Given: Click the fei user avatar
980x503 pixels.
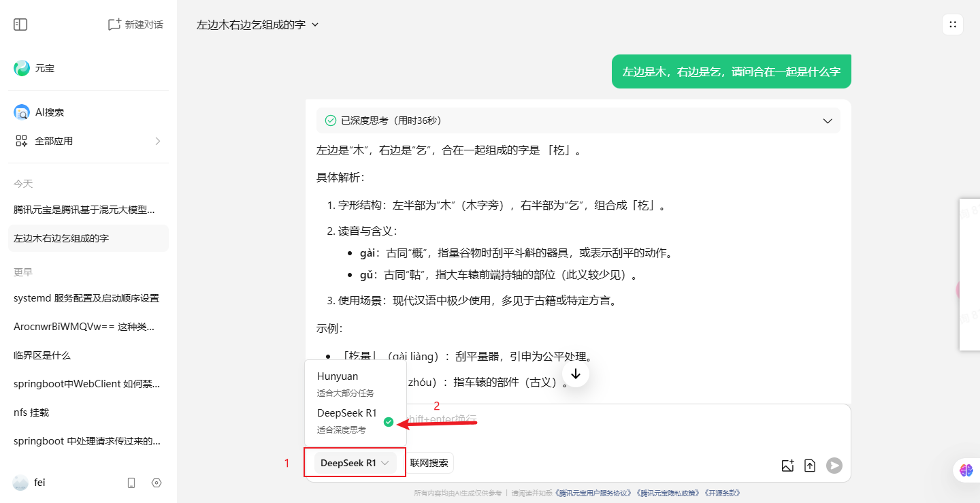Looking at the screenshot, I should [20, 483].
